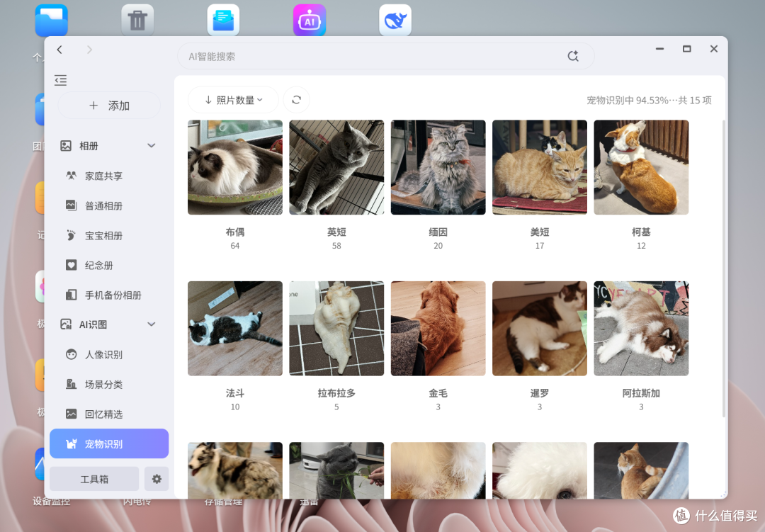The width and height of the screenshot is (765, 532).
Task: Click the refresh icon next to sort dropdown
Action: (296, 100)
